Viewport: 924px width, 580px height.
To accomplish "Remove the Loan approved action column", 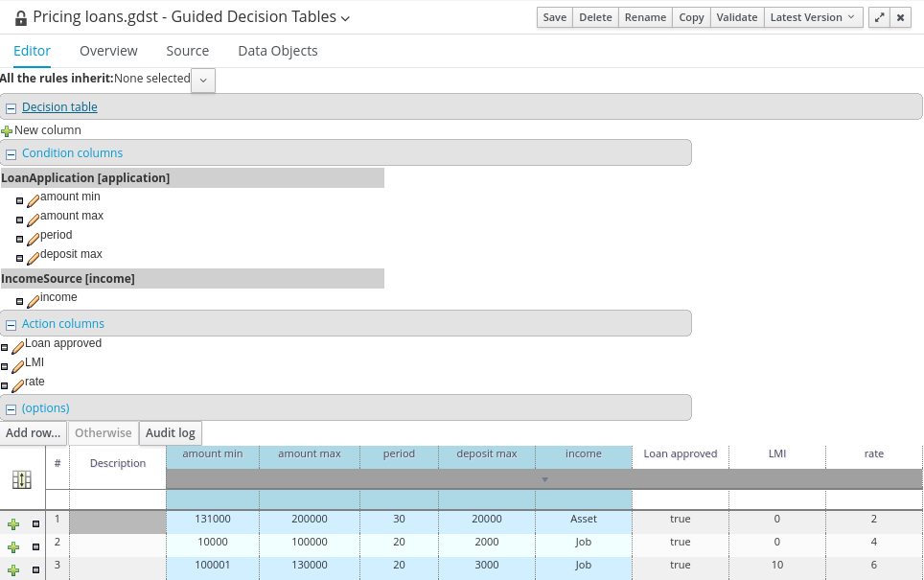I will pos(4,348).
